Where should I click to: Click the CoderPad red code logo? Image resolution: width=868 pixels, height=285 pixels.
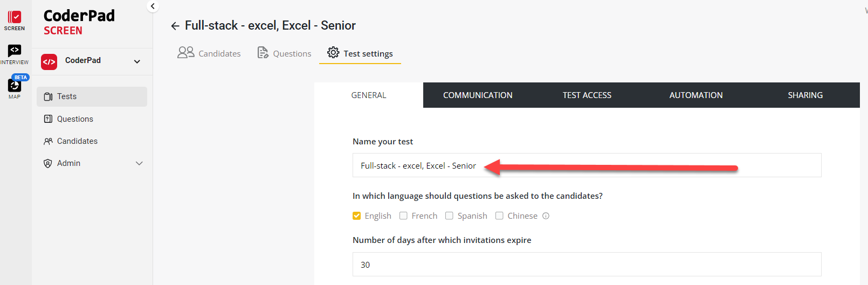pos(49,61)
